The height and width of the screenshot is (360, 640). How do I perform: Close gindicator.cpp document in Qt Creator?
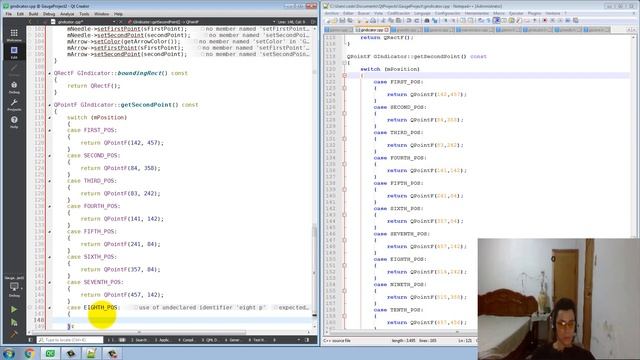point(120,22)
